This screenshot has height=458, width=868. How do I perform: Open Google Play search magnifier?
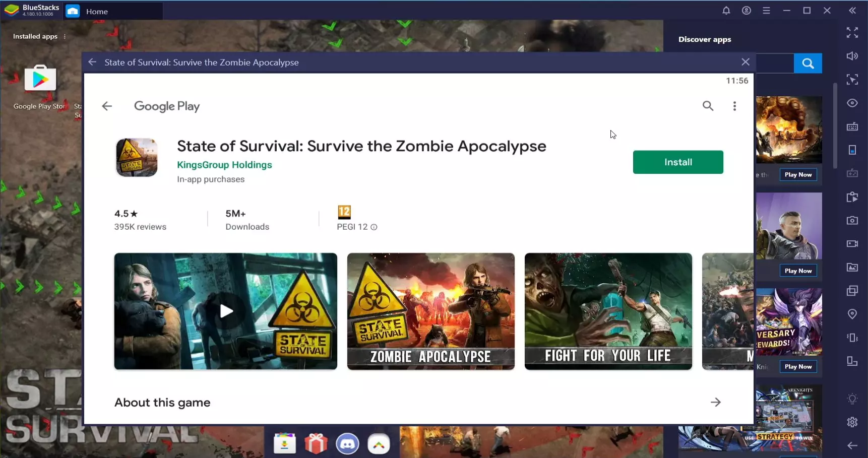pos(708,106)
